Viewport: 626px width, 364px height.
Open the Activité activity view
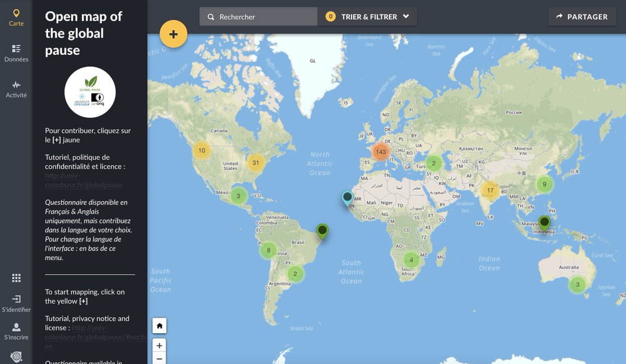tap(16, 89)
